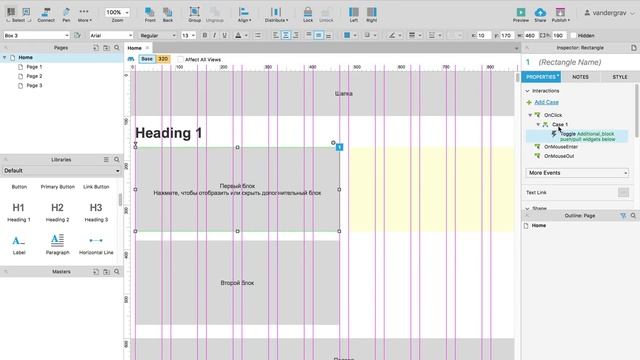Search the Outline panel
This screenshot has width=640, height=360.
(x=633, y=216)
